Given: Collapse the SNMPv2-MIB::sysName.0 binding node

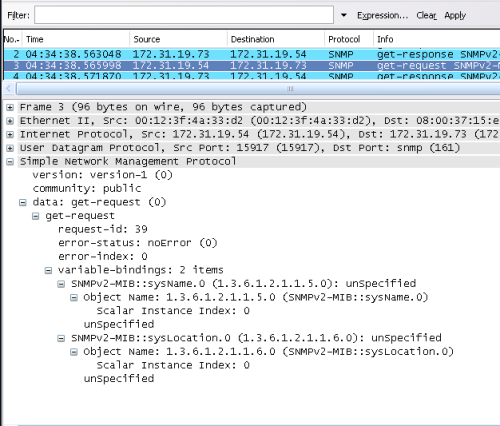Looking at the screenshot, I should click(x=61, y=284).
